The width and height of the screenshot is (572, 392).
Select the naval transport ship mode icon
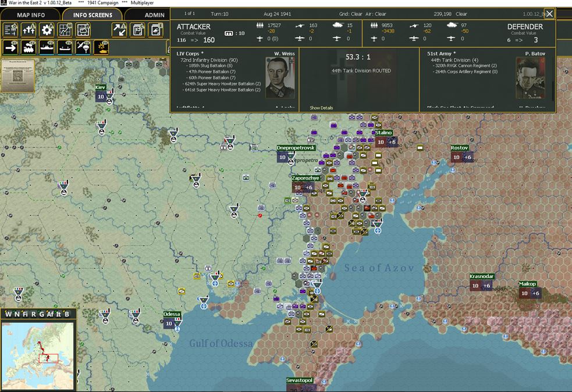tap(47, 48)
